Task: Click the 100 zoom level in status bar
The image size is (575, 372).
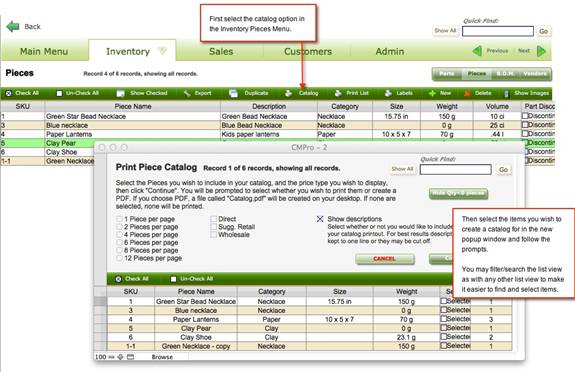Action: click(x=100, y=357)
